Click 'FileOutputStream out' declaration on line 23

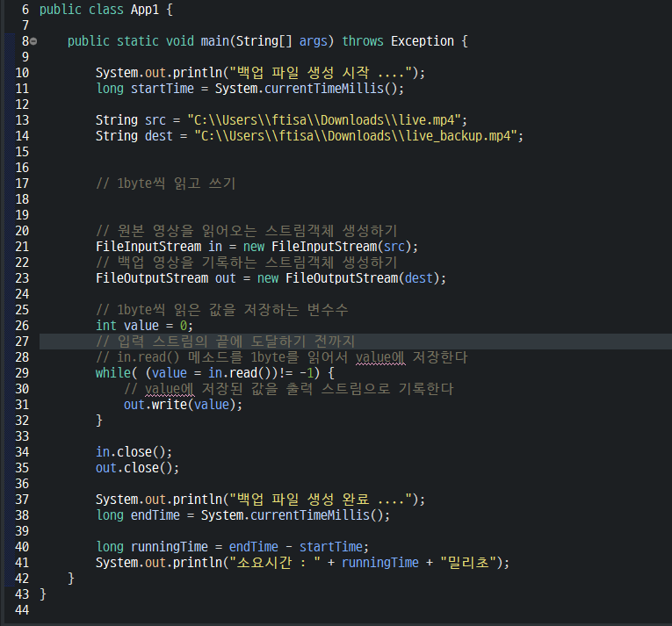(x=166, y=278)
